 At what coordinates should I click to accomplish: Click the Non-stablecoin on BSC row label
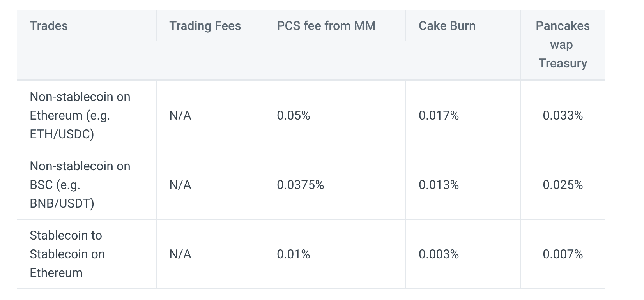(x=80, y=185)
